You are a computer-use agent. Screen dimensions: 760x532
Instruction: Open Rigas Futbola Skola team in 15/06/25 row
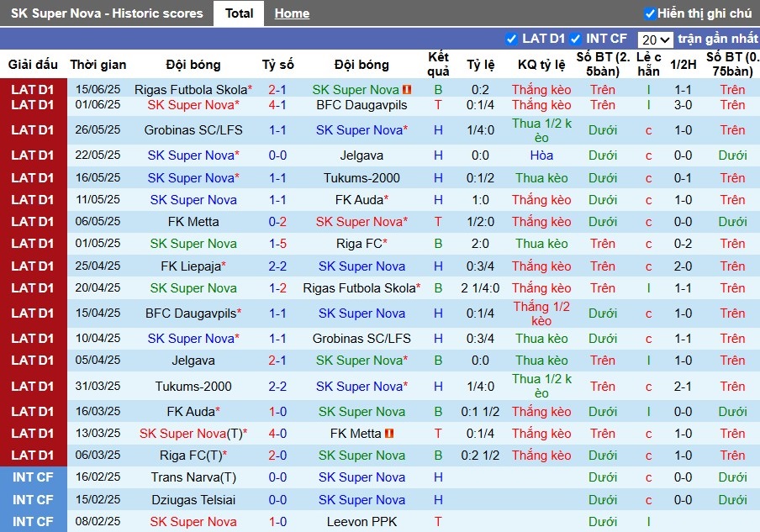click(x=191, y=90)
